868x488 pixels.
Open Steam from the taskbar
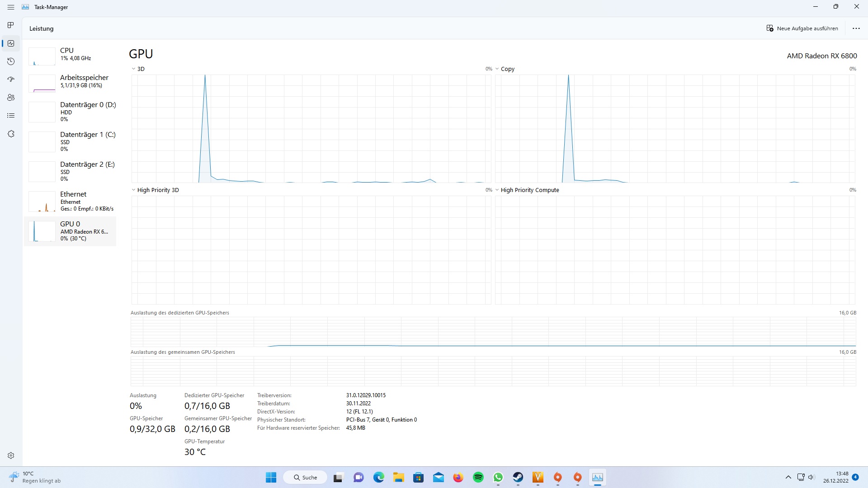click(x=518, y=478)
